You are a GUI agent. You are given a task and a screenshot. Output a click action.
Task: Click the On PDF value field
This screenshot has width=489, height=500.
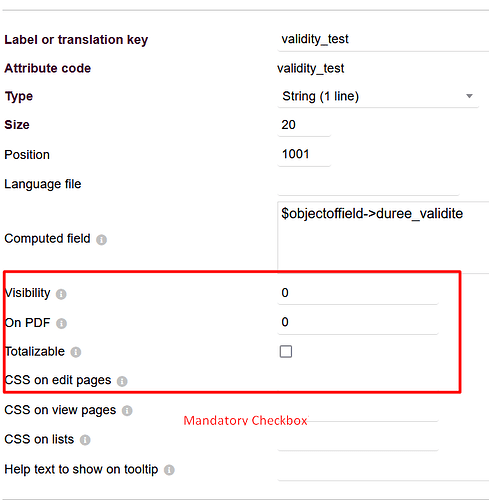(x=358, y=323)
